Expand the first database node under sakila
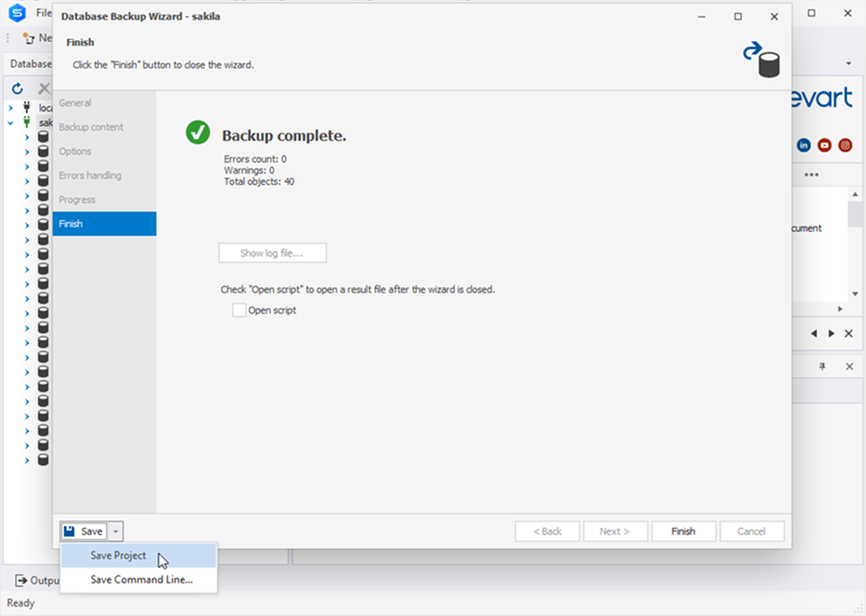The height and width of the screenshot is (616, 866). (x=27, y=137)
